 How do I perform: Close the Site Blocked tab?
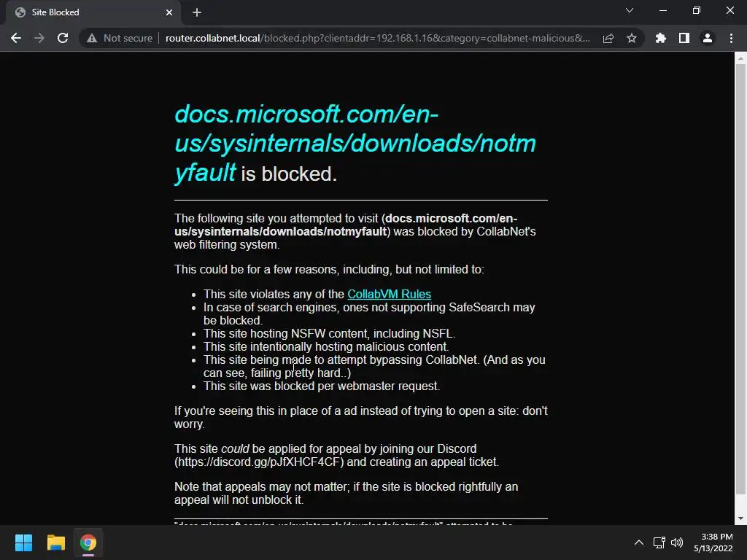169,12
